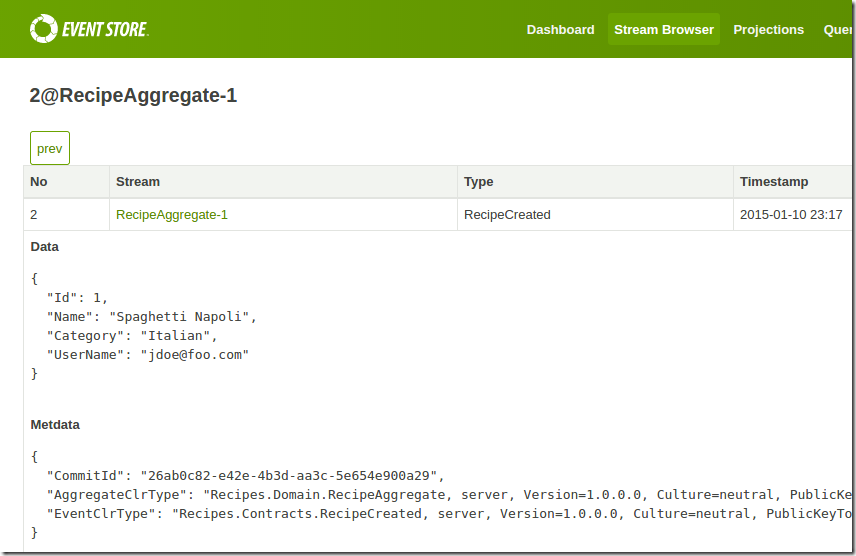856x556 pixels.
Task: Select the "UserName": "jdoe@foo.com" line
Action: (147, 355)
